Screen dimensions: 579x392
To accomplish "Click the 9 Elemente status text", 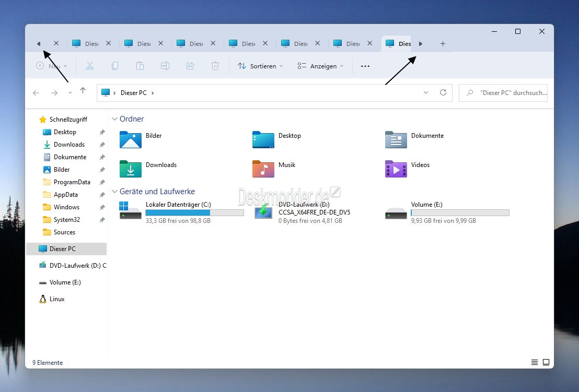I will coord(48,363).
